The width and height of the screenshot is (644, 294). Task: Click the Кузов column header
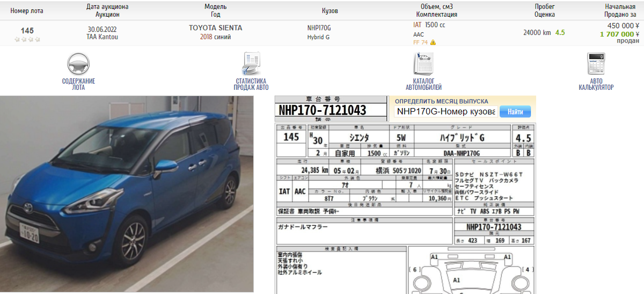pos(330,11)
